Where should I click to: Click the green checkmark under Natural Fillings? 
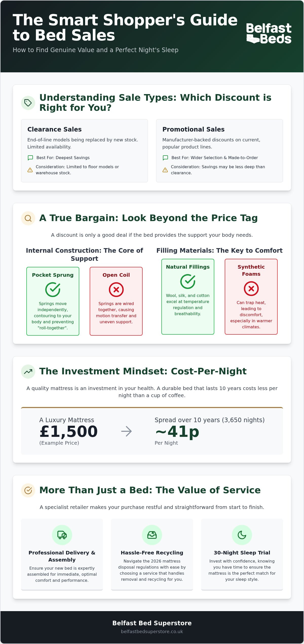pos(188,281)
